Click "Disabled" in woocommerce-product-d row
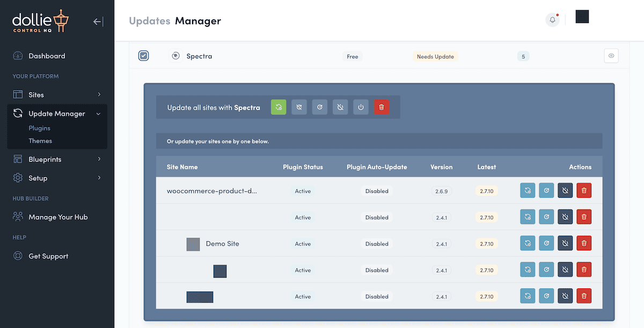Screen dimensions: 644x328 (377, 191)
